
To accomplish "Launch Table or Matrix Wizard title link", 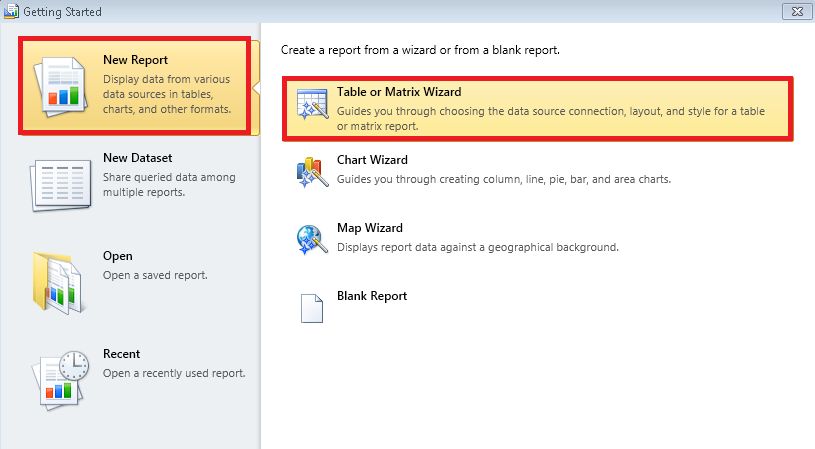I will 399,92.
